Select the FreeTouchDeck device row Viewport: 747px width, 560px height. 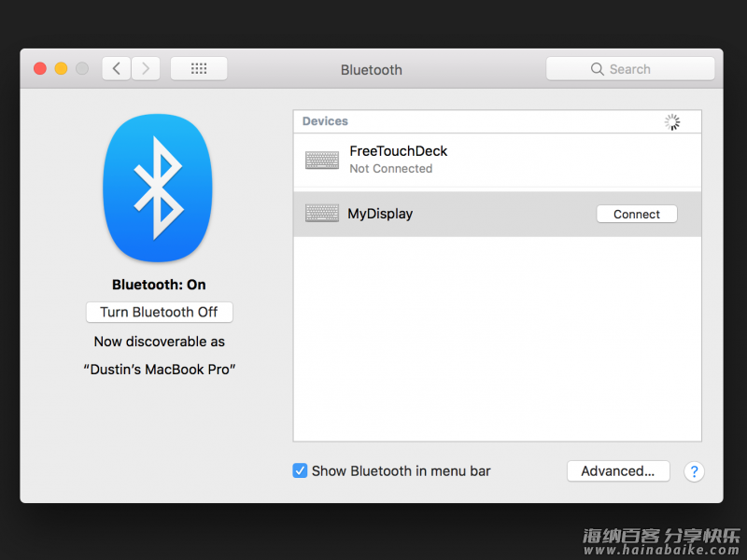coord(498,160)
